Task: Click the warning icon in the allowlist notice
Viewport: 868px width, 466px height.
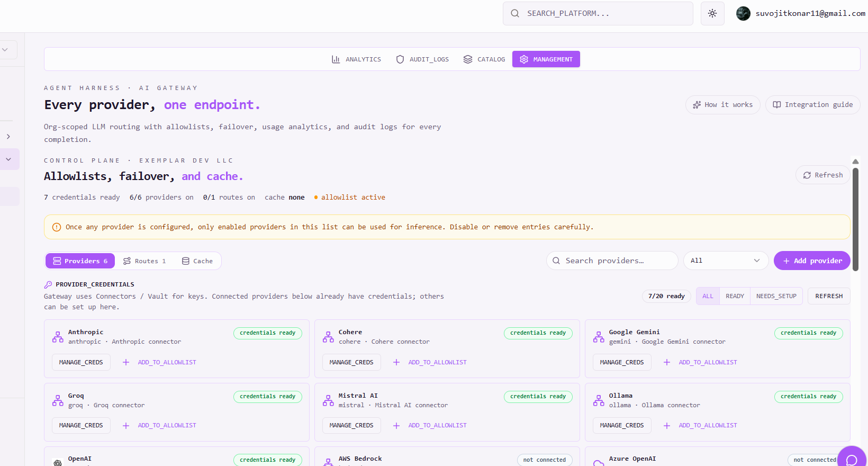Action: 57,227
